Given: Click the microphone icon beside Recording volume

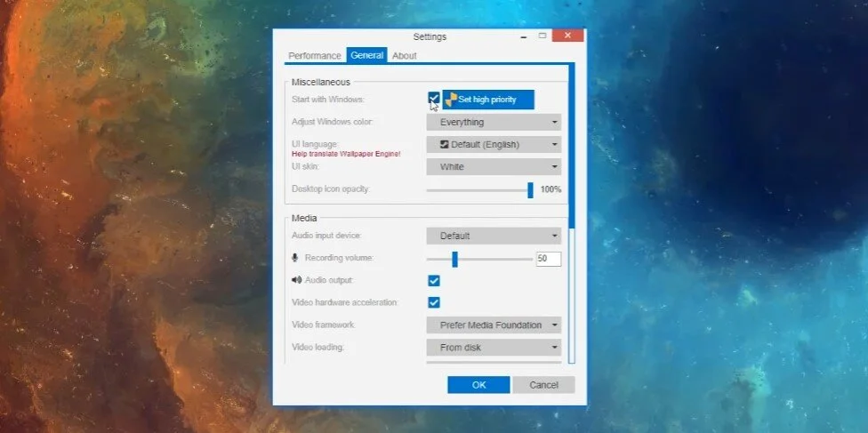Looking at the screenshot, I should click(x=295, y=258).
